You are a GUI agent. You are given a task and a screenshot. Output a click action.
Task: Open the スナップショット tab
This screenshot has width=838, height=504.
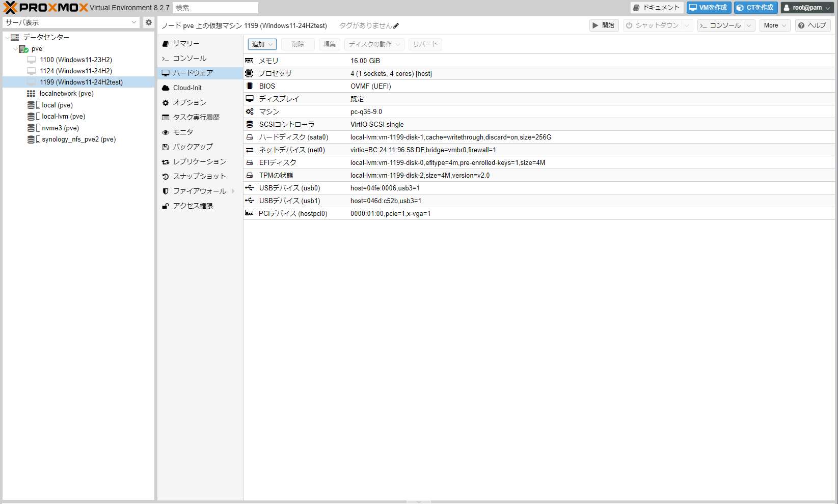(199, 176)
